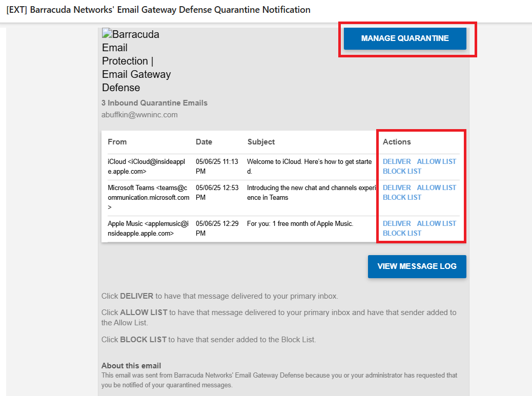This screenshot has width=532, height=396.
Task: Click DELIVER for the iCloud email
Action: tap(397, 162)
